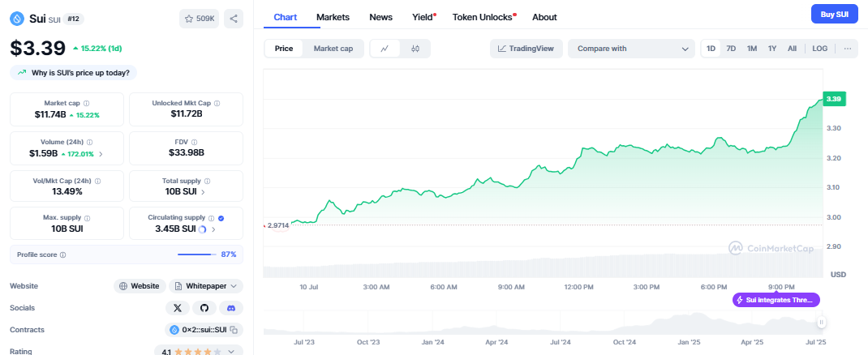Click the 0x2::sui::SUI contract chip
868x355 pixels.
coord(204,330)
